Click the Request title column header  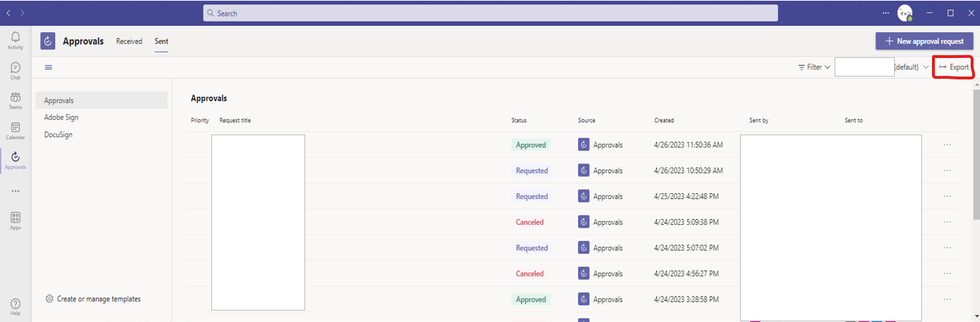[x=235, y=120]
